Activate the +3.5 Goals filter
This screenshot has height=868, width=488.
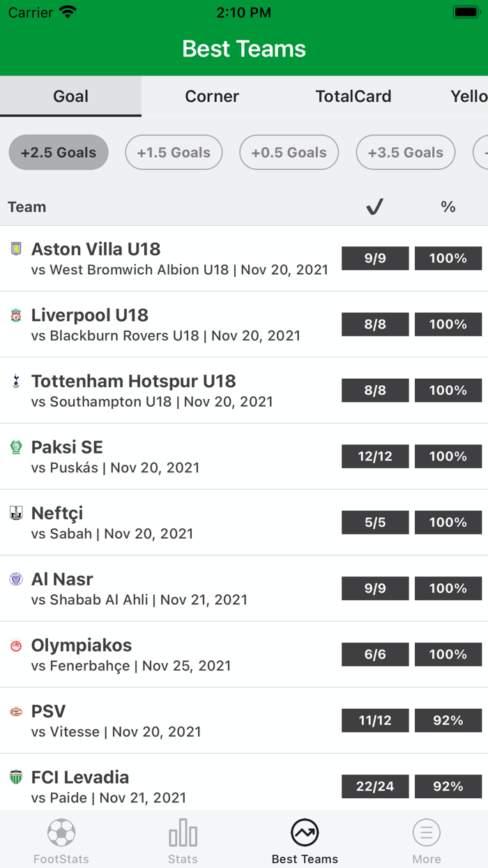point(405,152)
